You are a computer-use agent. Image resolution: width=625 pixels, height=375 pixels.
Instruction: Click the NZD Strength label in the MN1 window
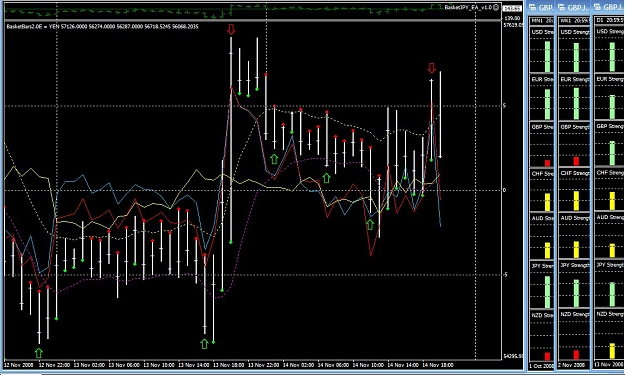542,315
